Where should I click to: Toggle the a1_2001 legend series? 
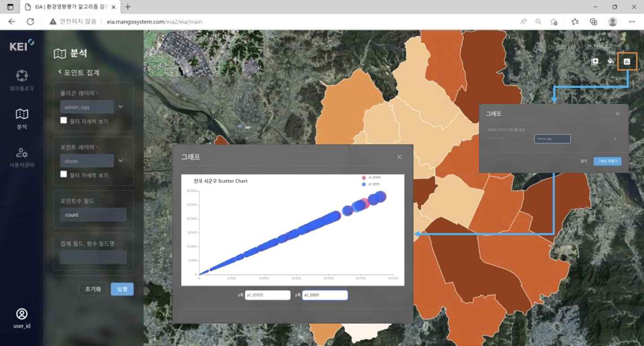[372, 184]
